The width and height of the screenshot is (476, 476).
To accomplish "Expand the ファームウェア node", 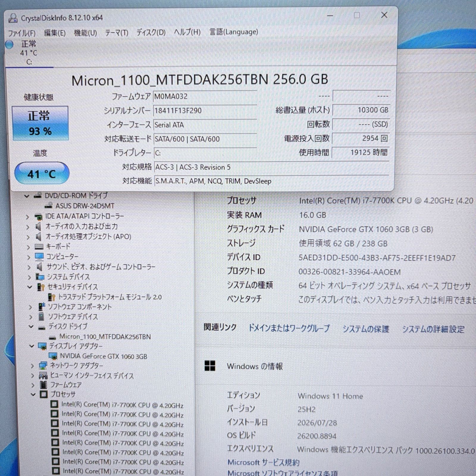I will click(x=33, y=385).
